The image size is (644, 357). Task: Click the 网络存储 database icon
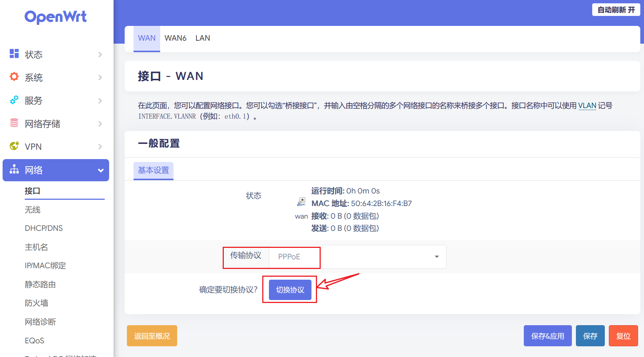[x=14, y=123]
